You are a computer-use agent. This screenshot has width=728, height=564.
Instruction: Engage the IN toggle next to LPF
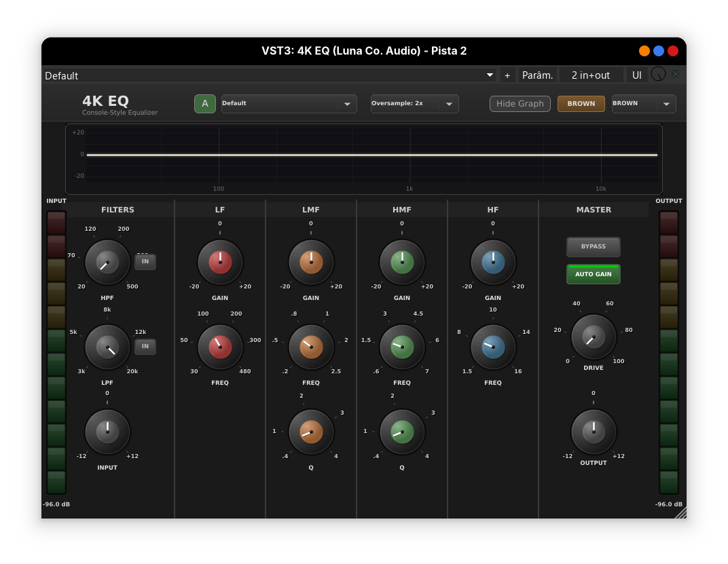145,346
